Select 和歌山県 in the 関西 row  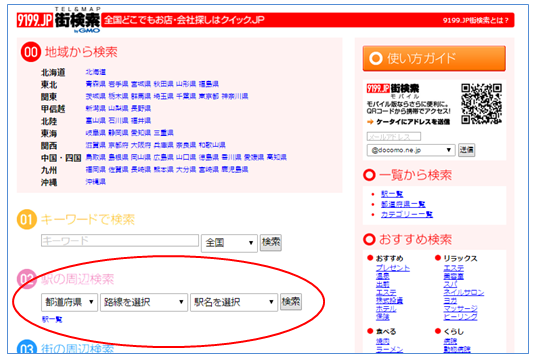(212, 145)
